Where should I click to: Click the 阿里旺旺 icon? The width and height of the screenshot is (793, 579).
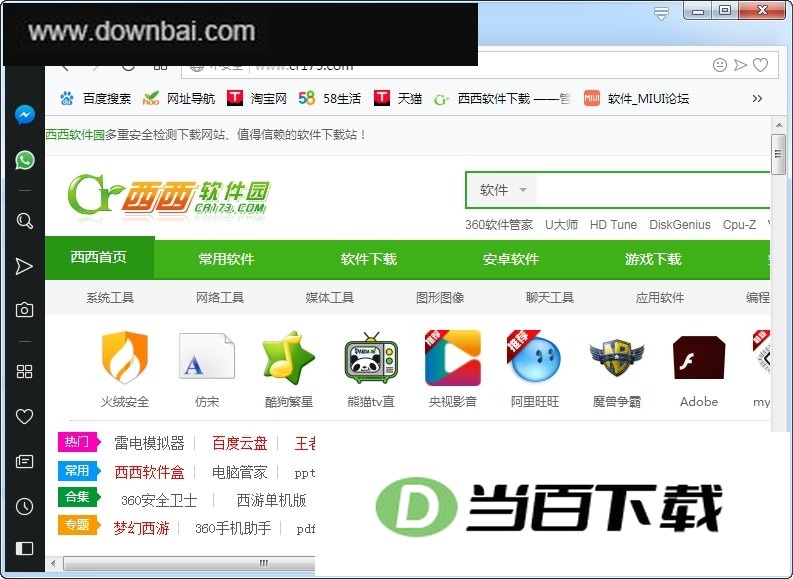point(534,357)
